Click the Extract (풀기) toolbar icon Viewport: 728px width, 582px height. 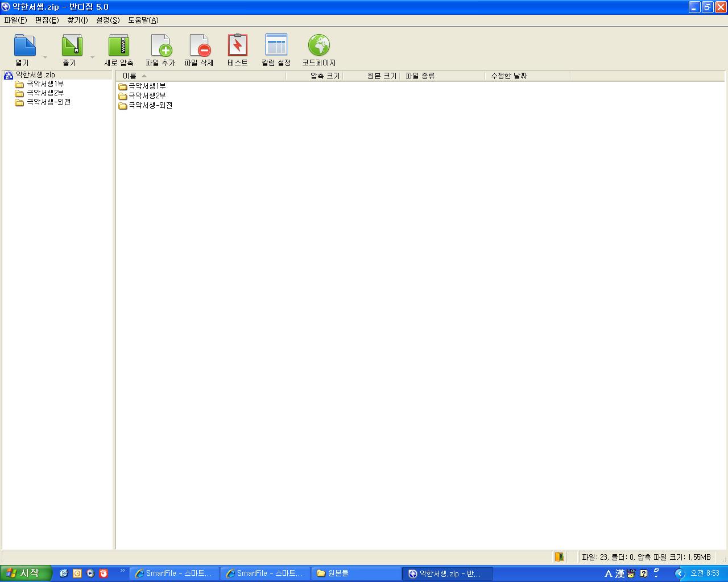click(72, 45)
